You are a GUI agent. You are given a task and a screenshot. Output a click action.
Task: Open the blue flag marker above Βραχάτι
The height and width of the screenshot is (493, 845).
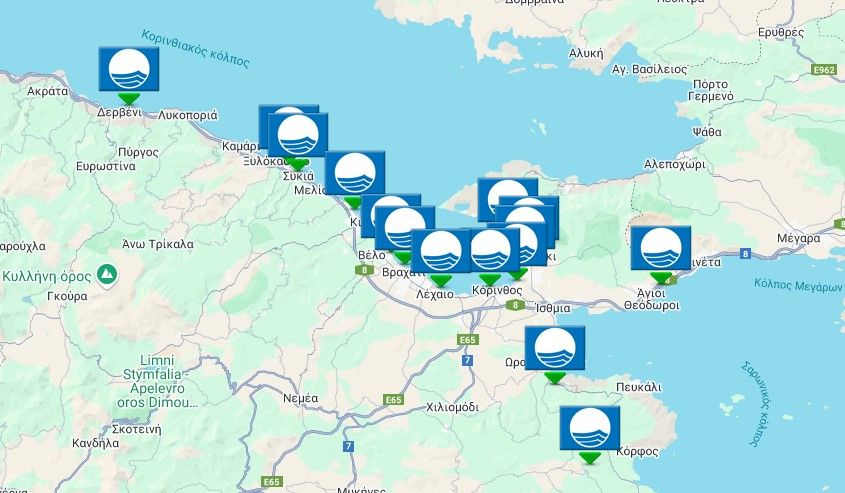coord(405,228)
